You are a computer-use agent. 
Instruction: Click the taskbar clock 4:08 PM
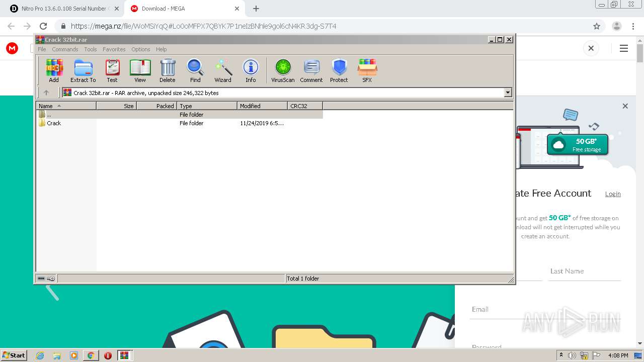pyautogui.click(x=618, y=355)
